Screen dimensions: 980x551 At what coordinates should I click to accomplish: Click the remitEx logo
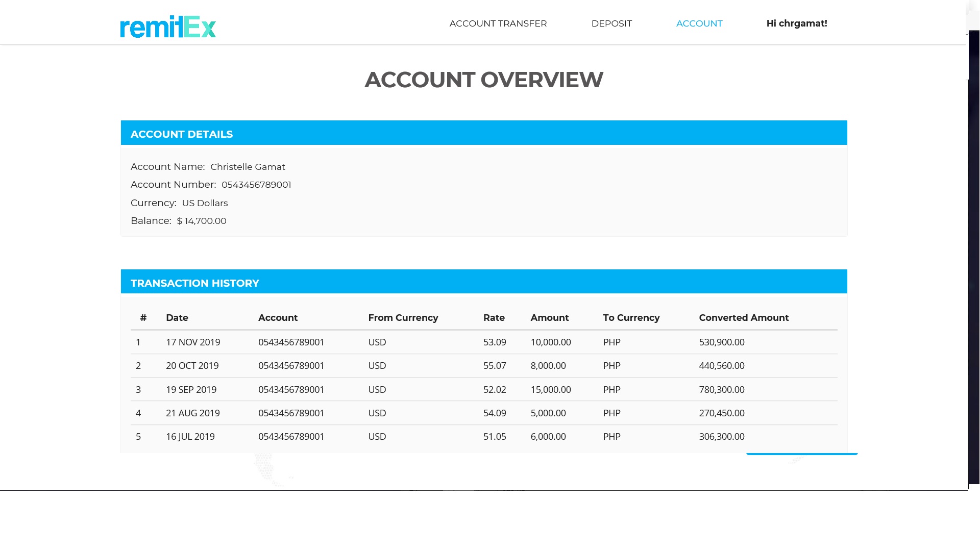coord(168,27)
